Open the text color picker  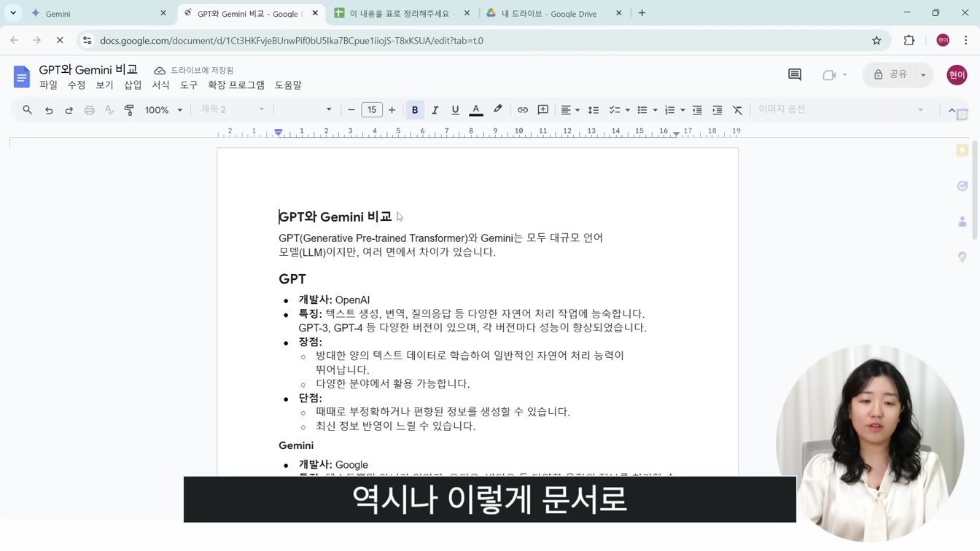coord(476,110)
